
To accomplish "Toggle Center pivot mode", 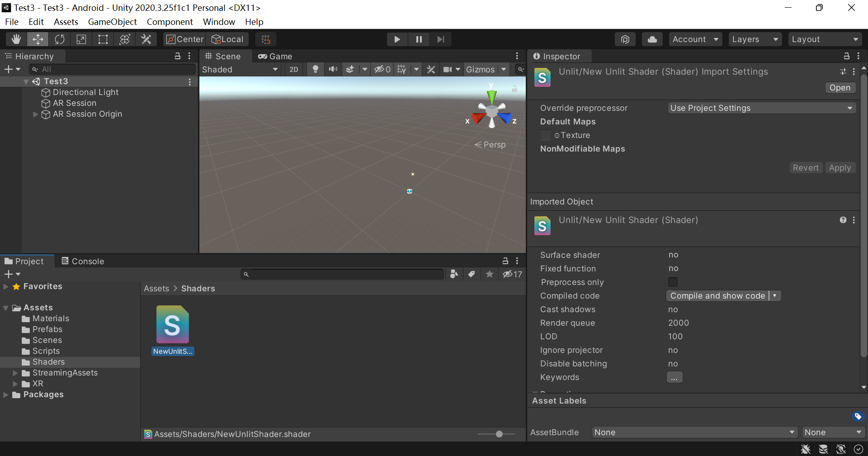I will [x=184, y=39].
